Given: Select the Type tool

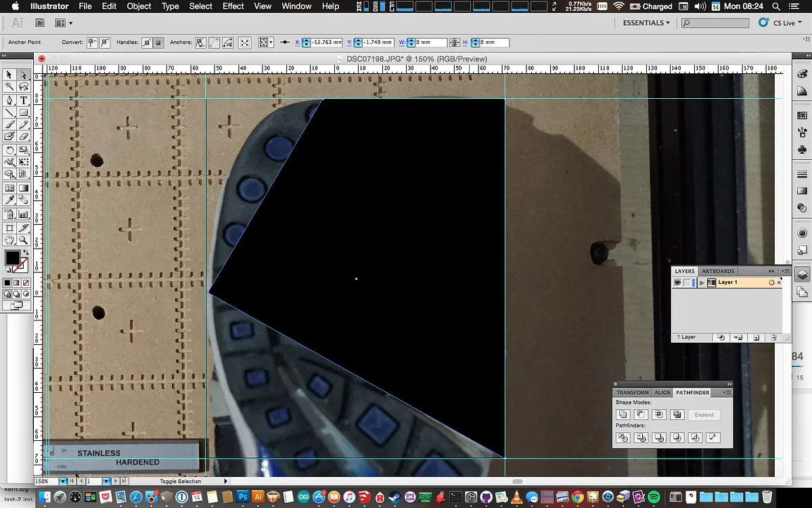Looking at the screenshot, I should pos(24,100).
